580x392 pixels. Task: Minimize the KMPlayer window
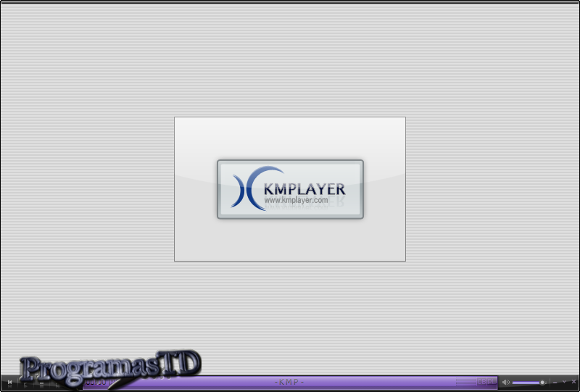(555, 383)
